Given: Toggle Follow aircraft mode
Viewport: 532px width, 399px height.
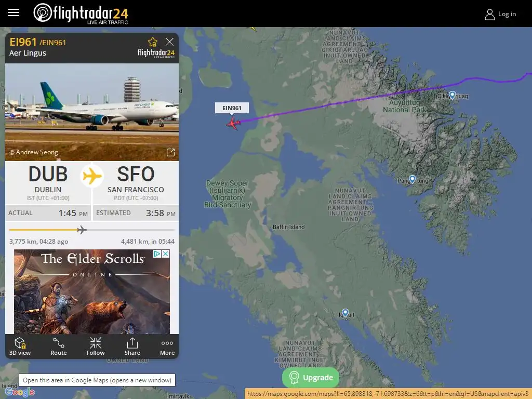Looking at the screenshot, I should point(96,346).
